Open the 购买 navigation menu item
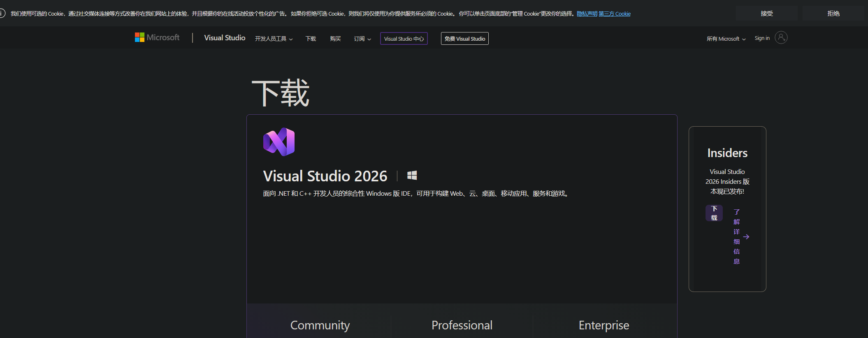Image resolution: width=868 pixels, height=338 pixels. [x=335, y=39]
